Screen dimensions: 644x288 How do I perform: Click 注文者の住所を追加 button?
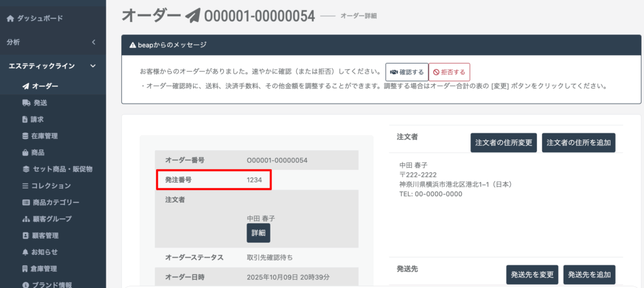coord(579,143)
